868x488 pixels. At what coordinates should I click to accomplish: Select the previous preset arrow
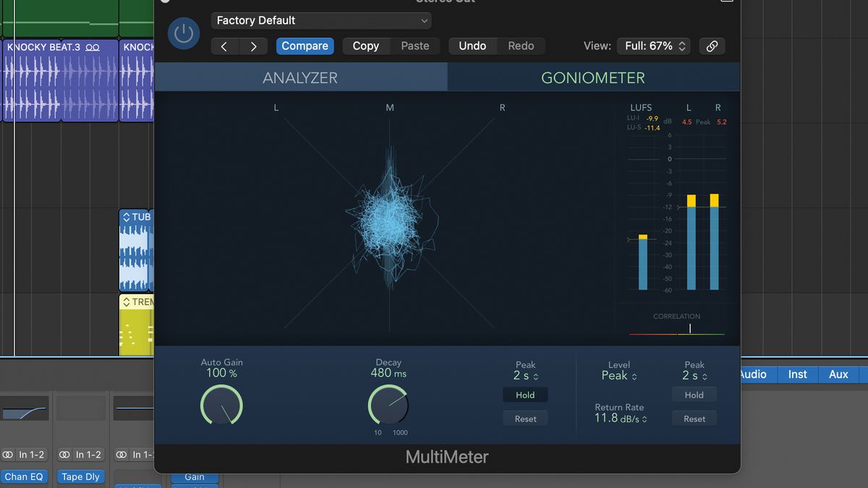pos(224,46)
